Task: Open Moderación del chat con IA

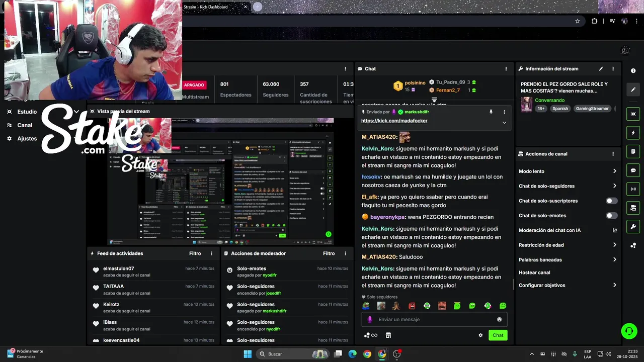Action: pyautogui.click(x=568, y=230)
